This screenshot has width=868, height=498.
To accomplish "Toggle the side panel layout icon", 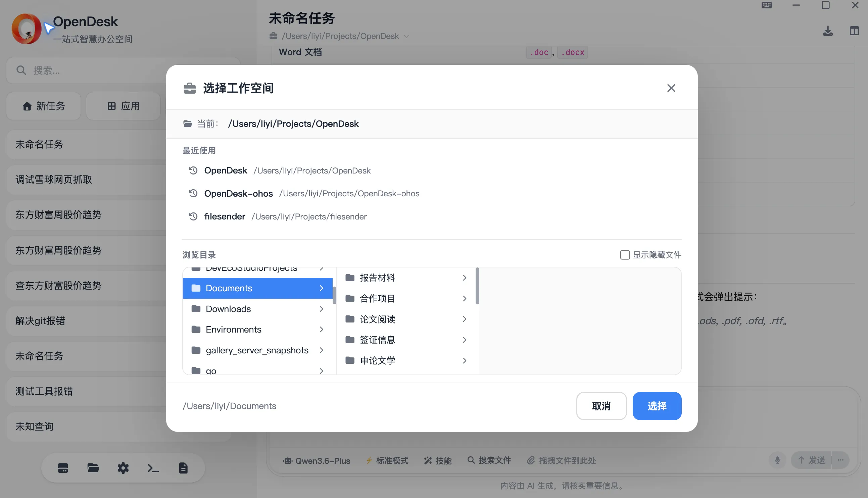I will [854, 31].
